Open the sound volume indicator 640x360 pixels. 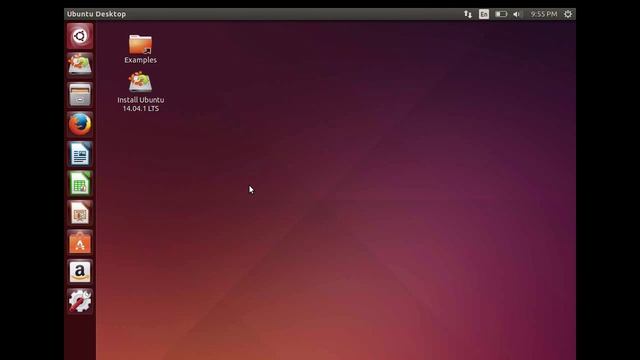pos(517,14)
